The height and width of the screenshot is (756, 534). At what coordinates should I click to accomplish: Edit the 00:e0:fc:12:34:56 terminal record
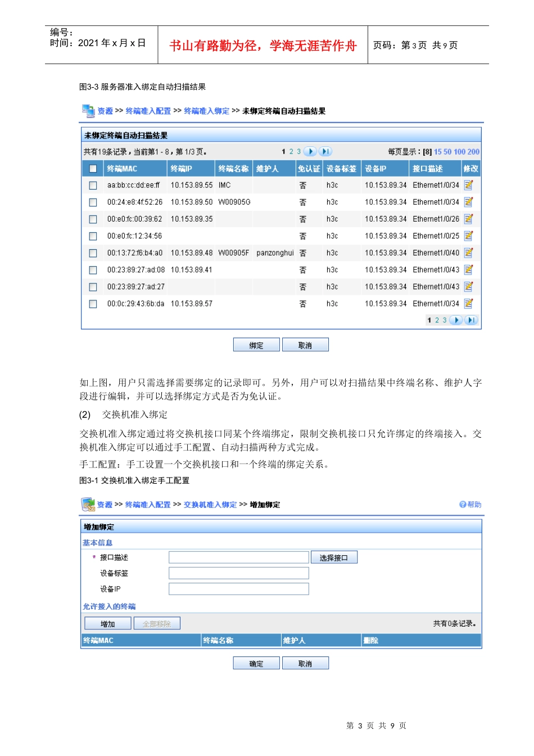tap(468, 236)
